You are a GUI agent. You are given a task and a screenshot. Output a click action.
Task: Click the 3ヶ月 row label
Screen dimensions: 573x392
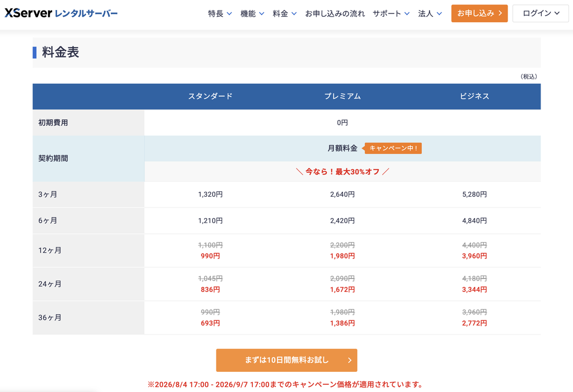pyautogui.click(x=48, y=195)
